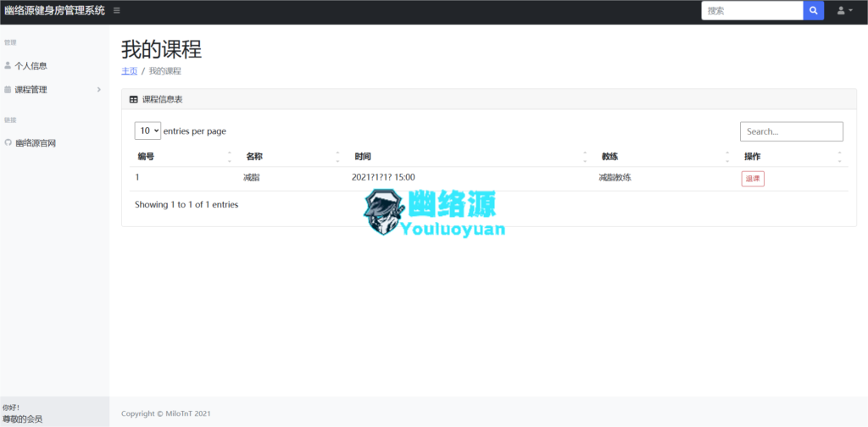
Task: Sort the table by 操作 column
Action: (793, 157)
